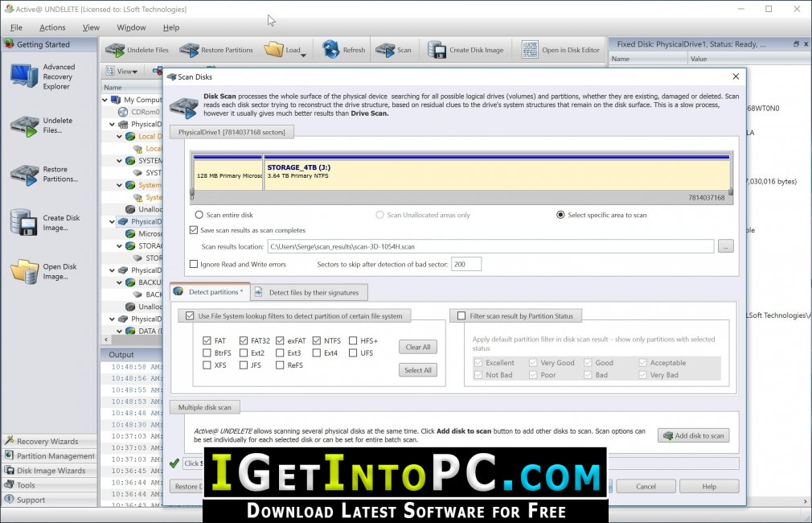Collapse the My Computer tree node
Screen dimensions: 812x523
[105, 100]
